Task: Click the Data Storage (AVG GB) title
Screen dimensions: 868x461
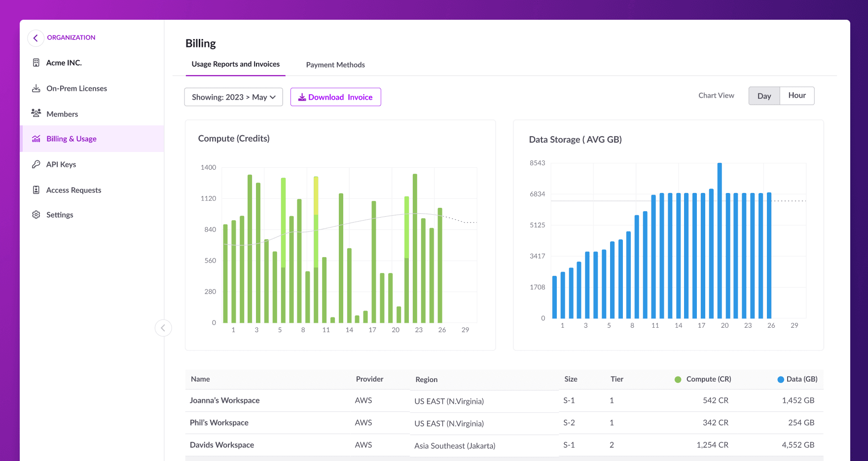Action: [575, 140]
